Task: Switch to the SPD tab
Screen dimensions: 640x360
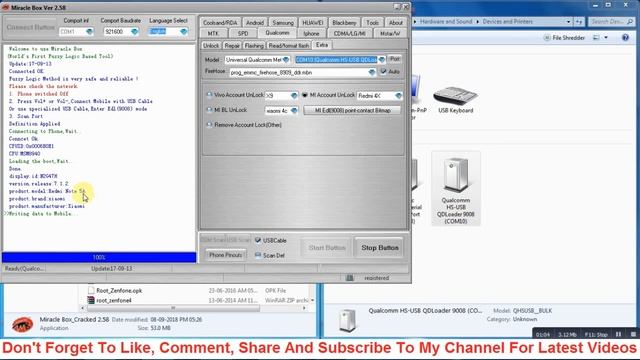Action: pos(243,33)
